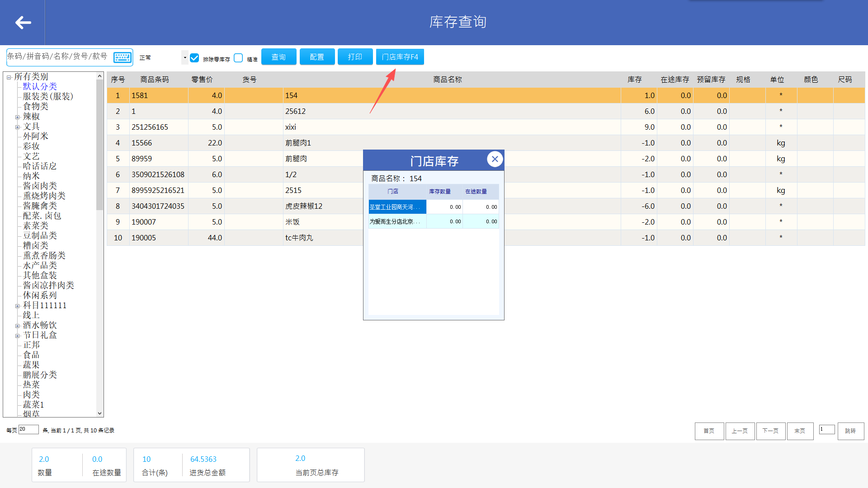
Task: Open the 正常 status dropdown
Action: tap(184, 57)
